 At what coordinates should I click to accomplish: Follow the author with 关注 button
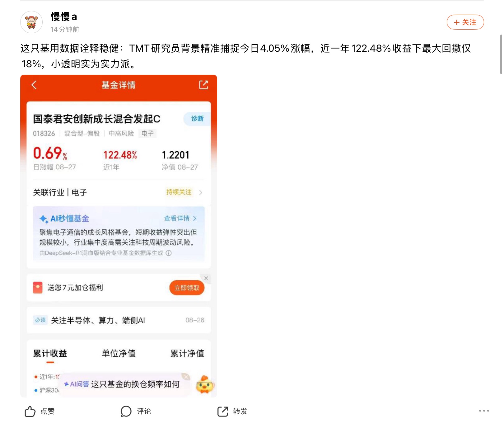465,22
